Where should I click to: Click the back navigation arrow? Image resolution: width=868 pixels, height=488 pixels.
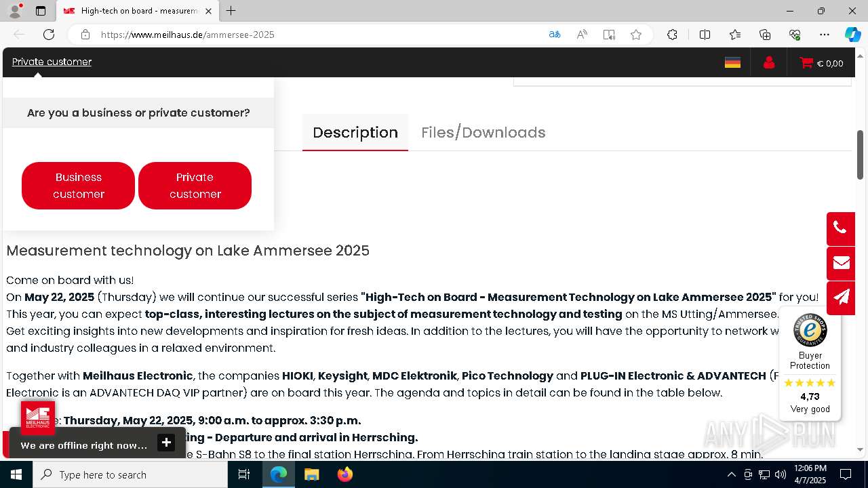[x=19, y=35]
